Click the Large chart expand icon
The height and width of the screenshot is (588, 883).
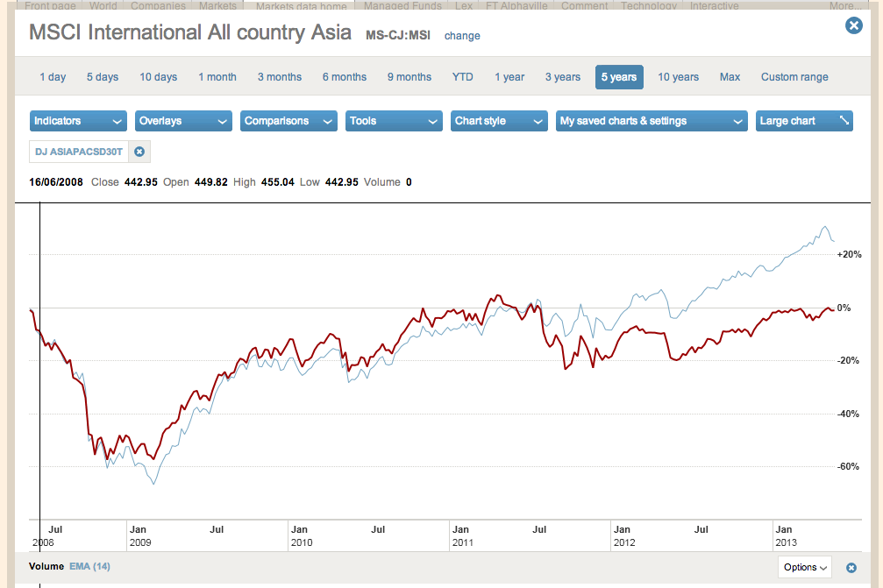pyautogui.click(x=844, y=121)
